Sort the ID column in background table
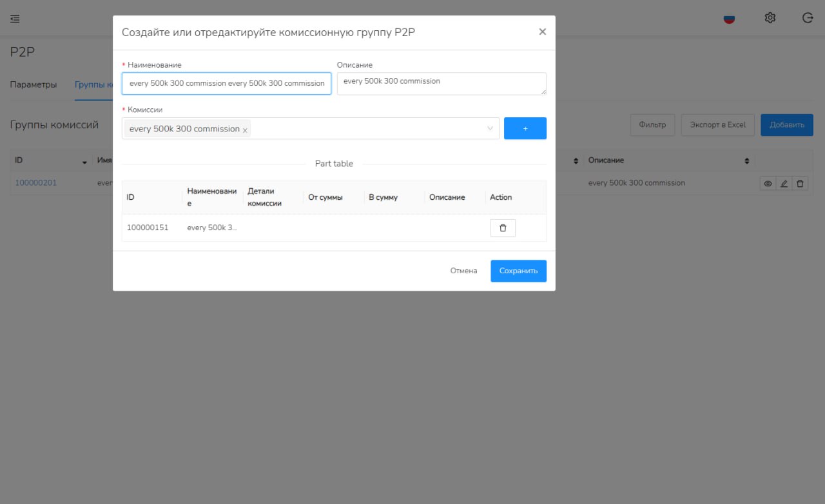This screenshot has height=504, width=825. (84, 161)
